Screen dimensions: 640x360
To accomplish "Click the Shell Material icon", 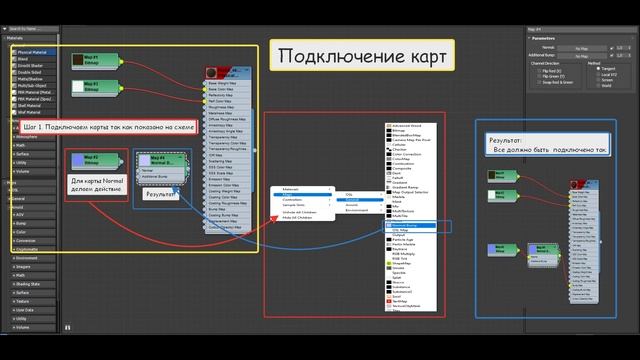I will pyautogui.click(x=15, y=106).
